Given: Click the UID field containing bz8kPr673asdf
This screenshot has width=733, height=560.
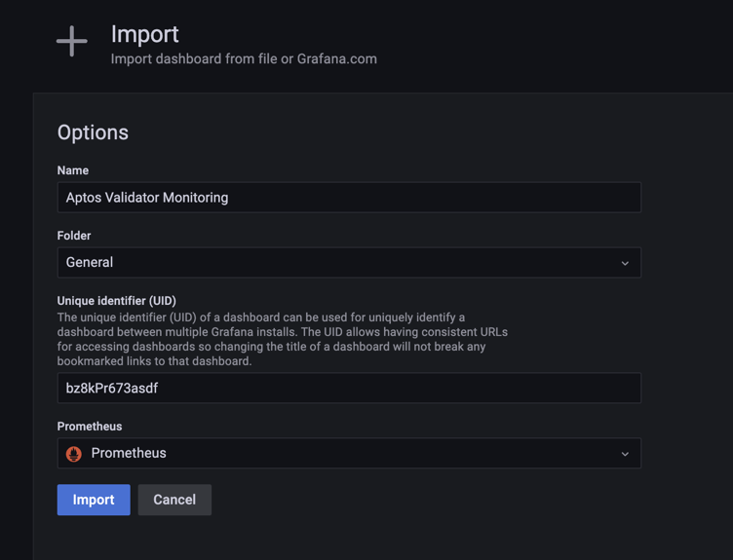Looking at the screenshot, I should tap(349, 389).
